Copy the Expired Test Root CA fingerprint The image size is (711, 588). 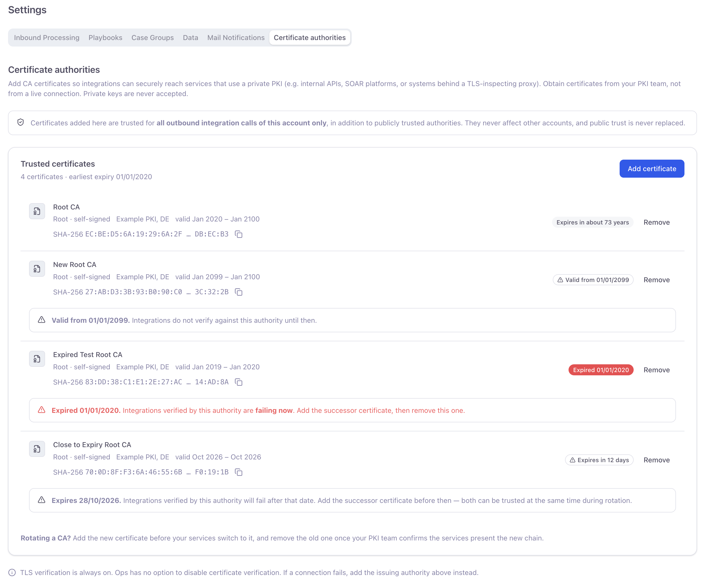coord(239,382)
